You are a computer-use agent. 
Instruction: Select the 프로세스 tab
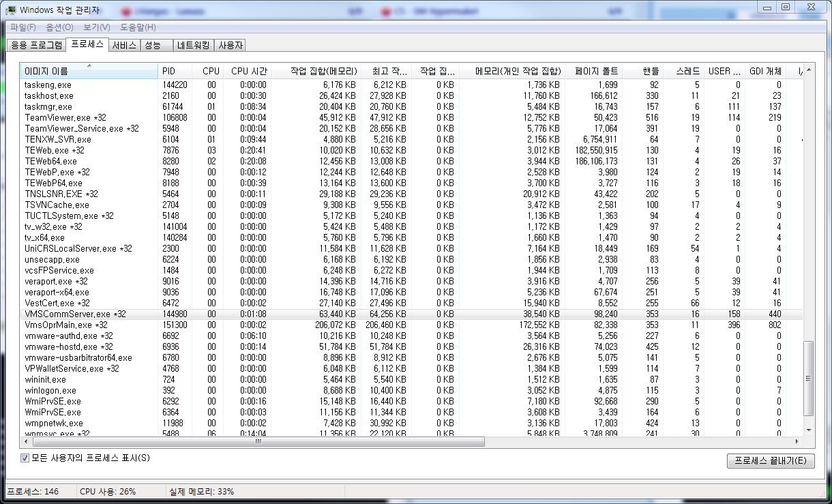point(87,44)
